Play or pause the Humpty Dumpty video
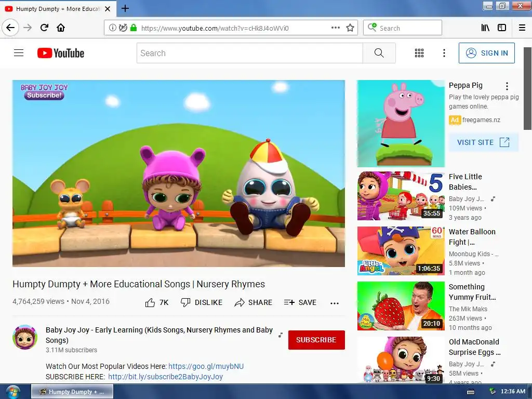532x399 pixels. coord(179,174)
